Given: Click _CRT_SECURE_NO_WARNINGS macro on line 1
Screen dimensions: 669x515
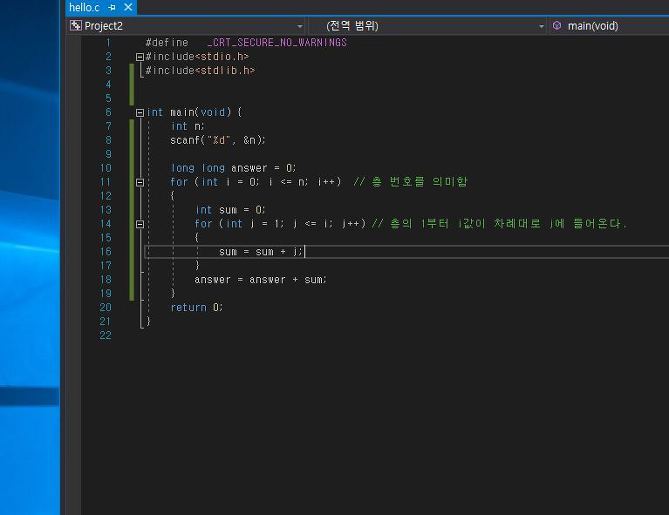Looking at the screenshot, I should pos(277,42).
